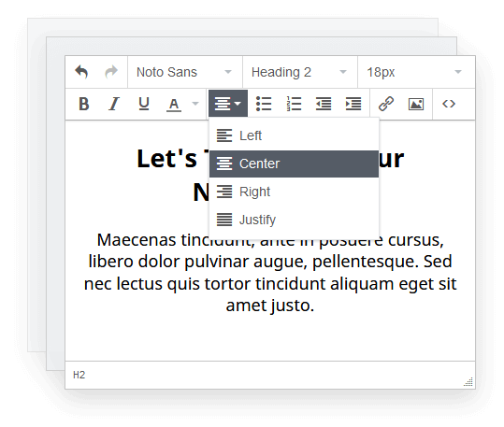The width and height of the screenshot is (504, 427).
Task: Toggle Underline formatting
Action: point(144,104)
